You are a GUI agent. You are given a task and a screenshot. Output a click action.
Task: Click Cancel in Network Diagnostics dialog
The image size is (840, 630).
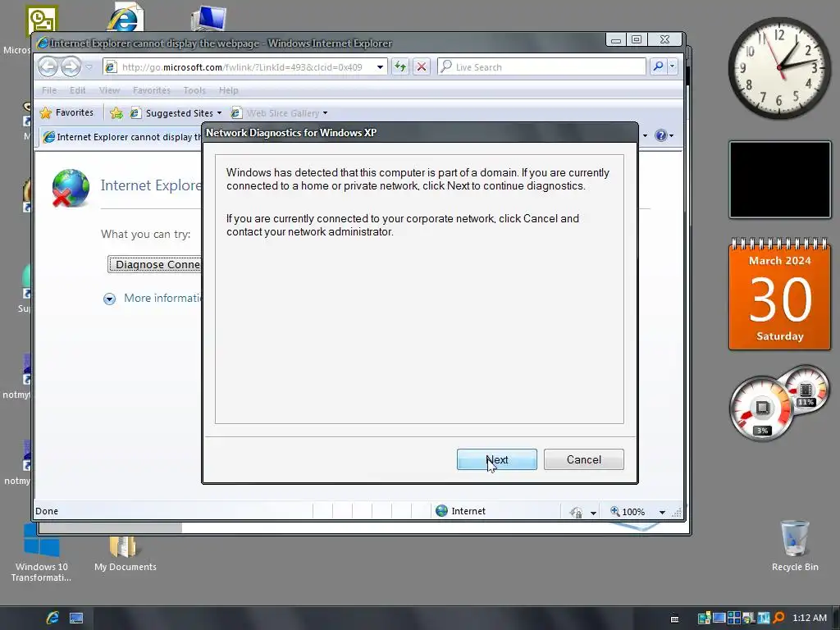583,459
